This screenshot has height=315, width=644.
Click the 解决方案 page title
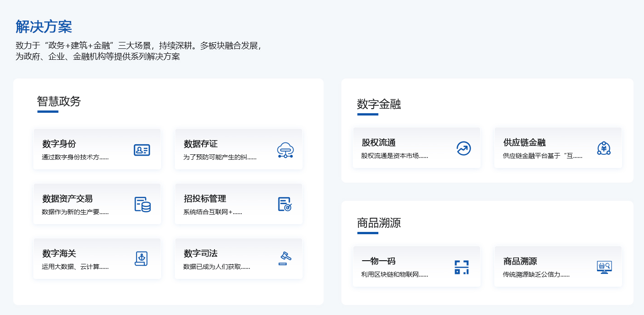44,26
